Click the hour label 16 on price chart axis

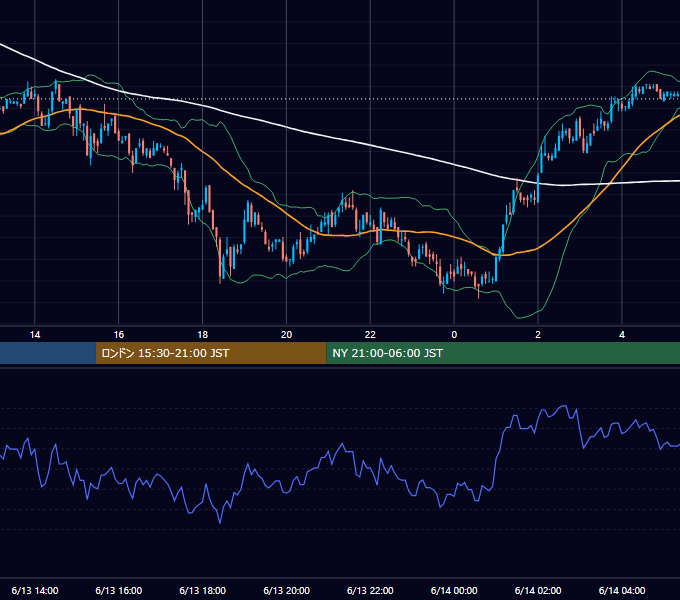point(118,335)
